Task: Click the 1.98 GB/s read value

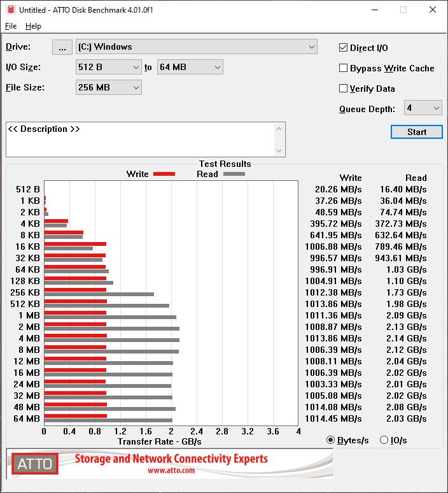Action: coord(406,304)
